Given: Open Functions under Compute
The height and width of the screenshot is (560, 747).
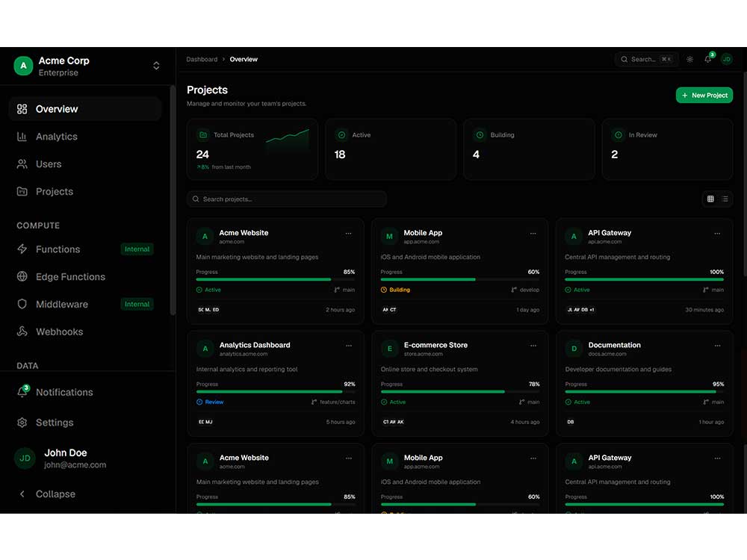Looking at the screenshot, I should [x=85, y=249].
